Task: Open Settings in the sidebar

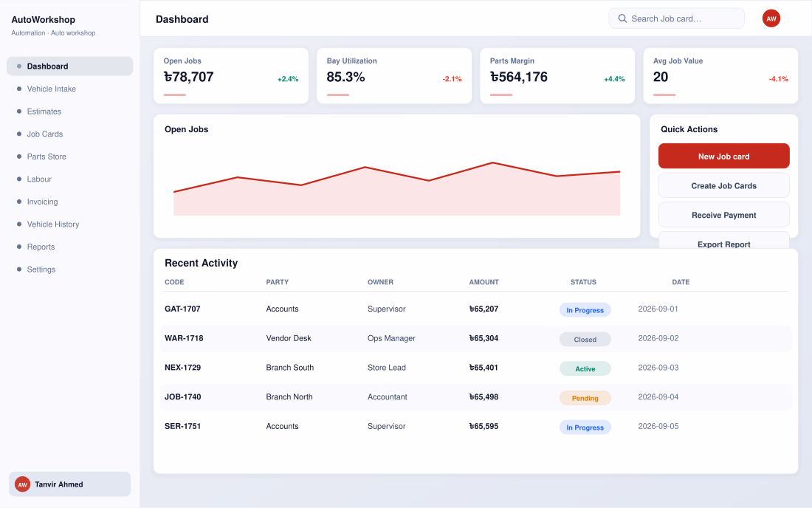Action: [x=70, y=270]
